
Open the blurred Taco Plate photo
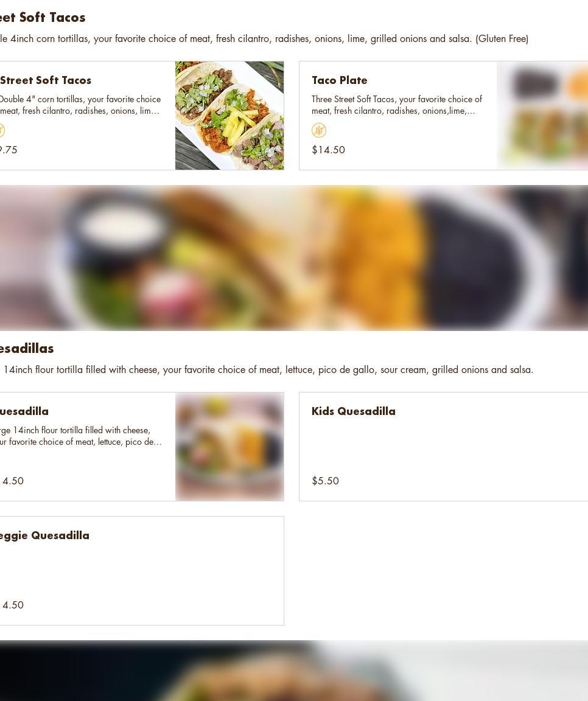[542, 116]
